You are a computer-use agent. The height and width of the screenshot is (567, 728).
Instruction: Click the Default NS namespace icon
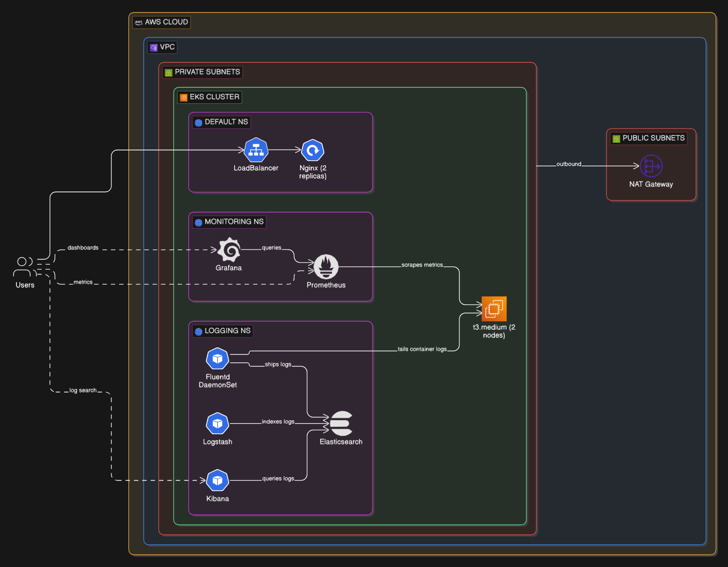click(x=199, y=122)
